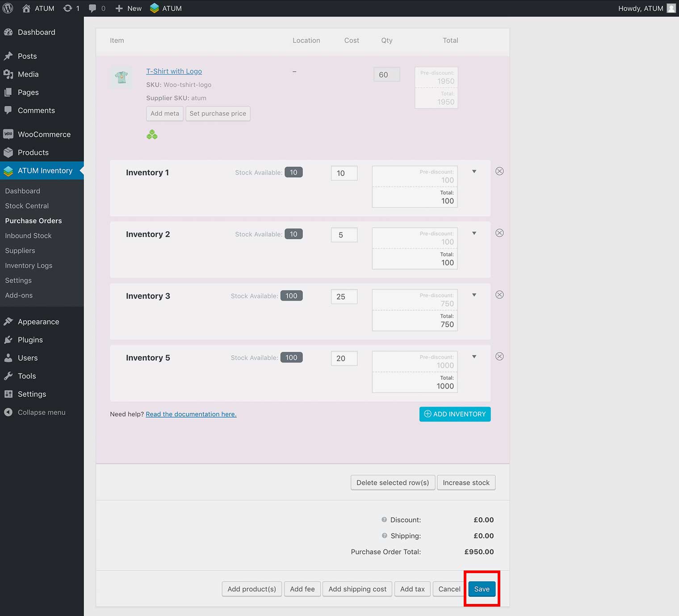Click the Discount help question icon
The width and height of the screenshot is (679, 616).
click(384, 520)
